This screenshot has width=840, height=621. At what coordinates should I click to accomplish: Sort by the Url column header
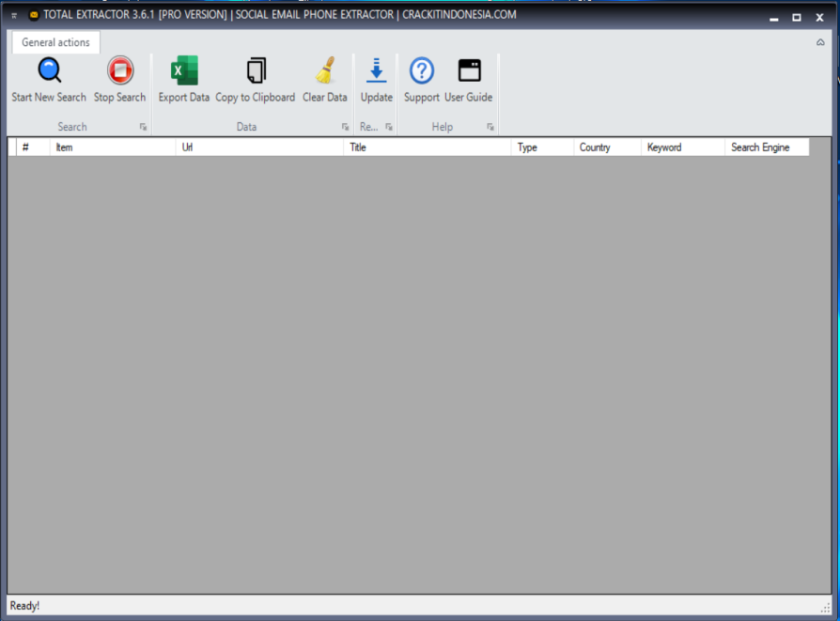pos(259,147)
